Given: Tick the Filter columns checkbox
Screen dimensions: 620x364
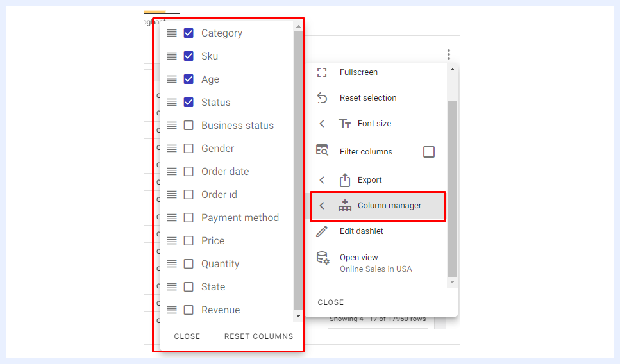Looking at the screenshot, I should [429, 152].
